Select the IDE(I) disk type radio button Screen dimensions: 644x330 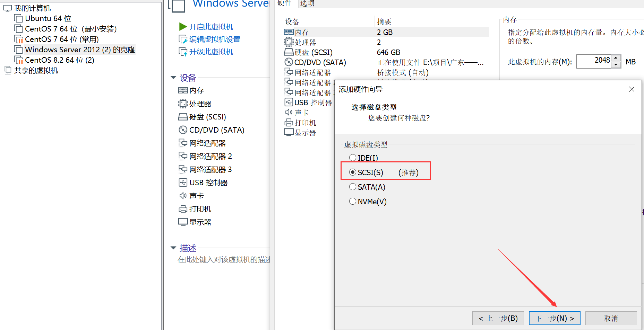click(x=353, y=158)
